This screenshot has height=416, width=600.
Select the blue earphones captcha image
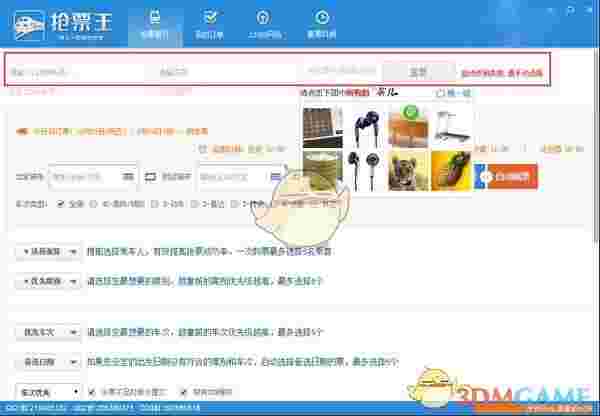366,127
